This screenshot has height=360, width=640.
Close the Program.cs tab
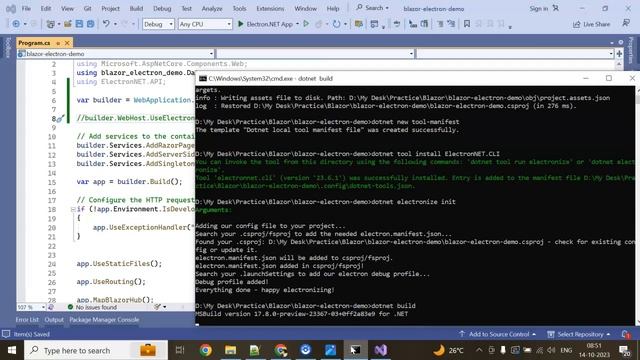point(67,42)
